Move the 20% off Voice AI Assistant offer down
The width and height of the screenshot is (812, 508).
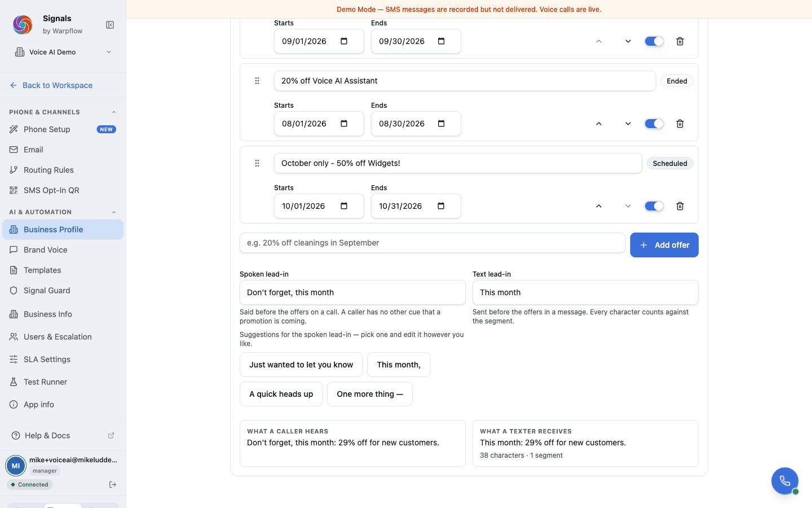[628, 124]
